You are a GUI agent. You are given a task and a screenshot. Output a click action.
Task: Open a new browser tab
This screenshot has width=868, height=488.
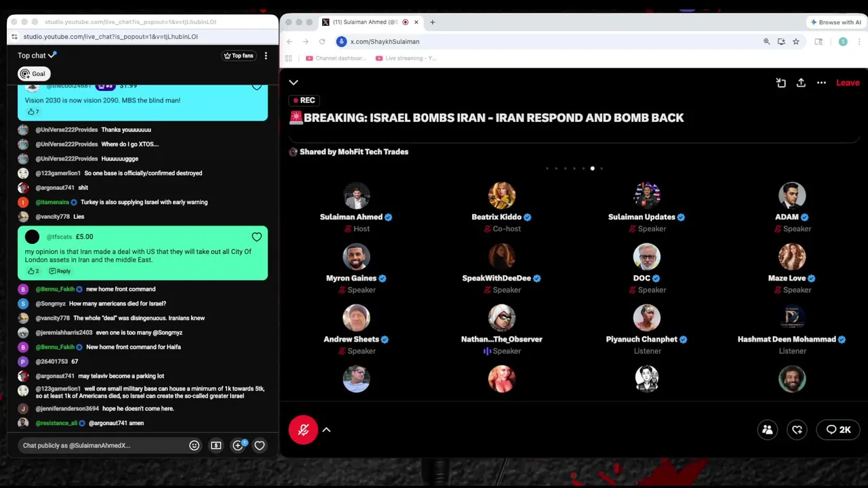pyautogui.click(x=432, y=22)
